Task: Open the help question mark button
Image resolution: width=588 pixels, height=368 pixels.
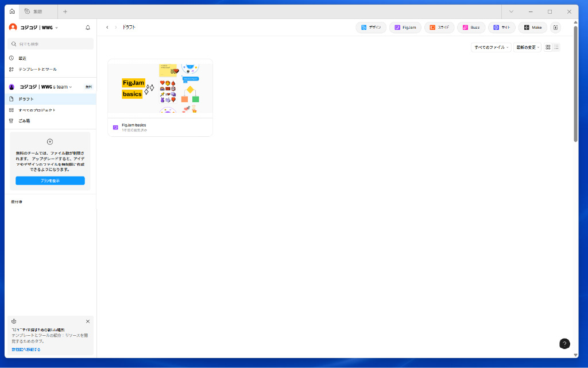Action: (564, 344)
